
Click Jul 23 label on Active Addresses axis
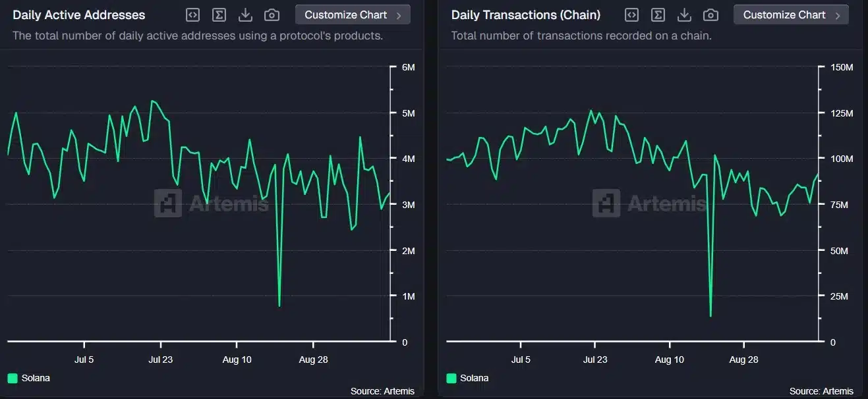161,360
